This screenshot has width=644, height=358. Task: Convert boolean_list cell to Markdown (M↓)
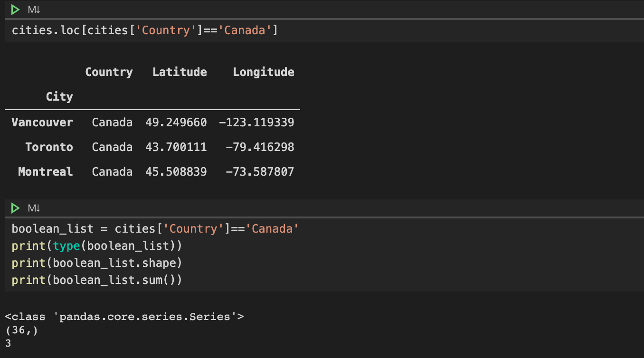coord(34,208)
